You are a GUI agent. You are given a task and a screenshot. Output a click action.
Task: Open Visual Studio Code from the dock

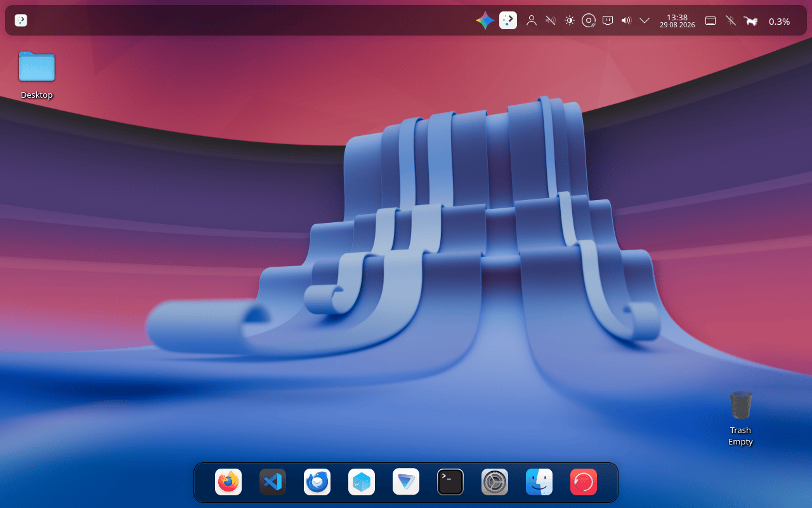pos(273,482)
